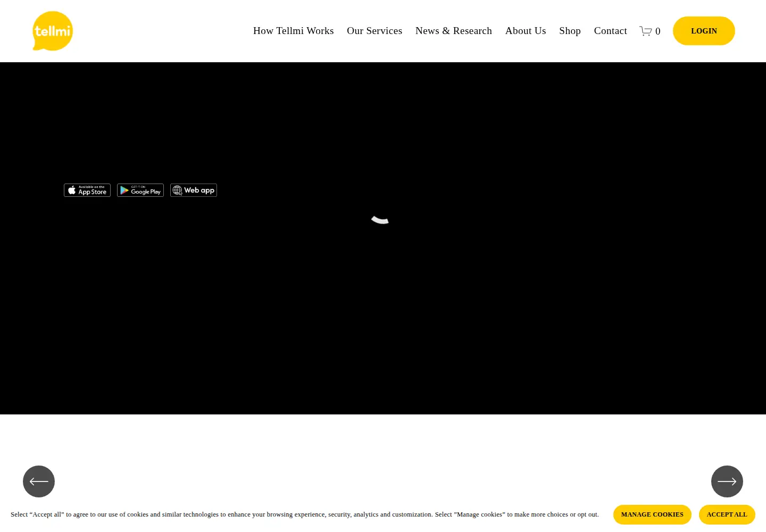
Task: Open About Us menu
Action: point(526,31)
